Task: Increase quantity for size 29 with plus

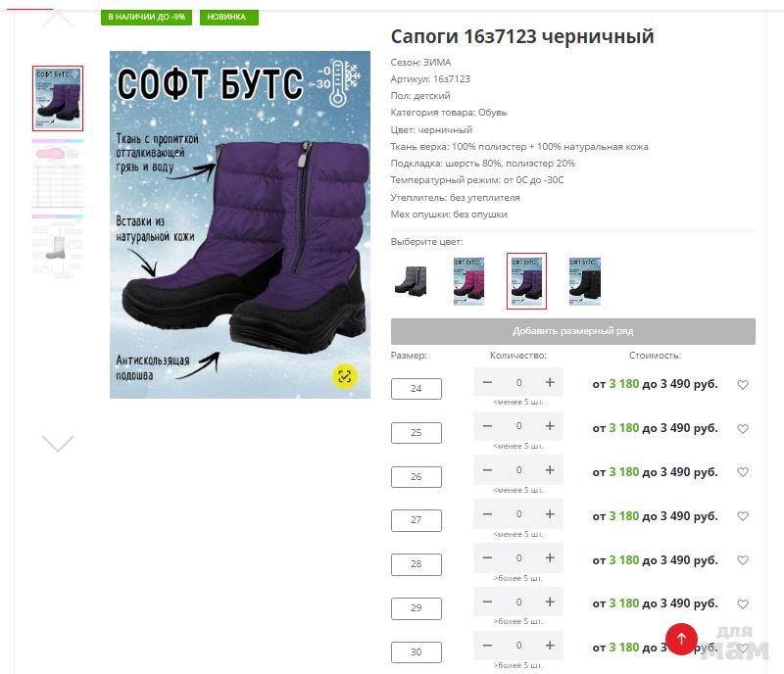Action: (x=550, y=602)
